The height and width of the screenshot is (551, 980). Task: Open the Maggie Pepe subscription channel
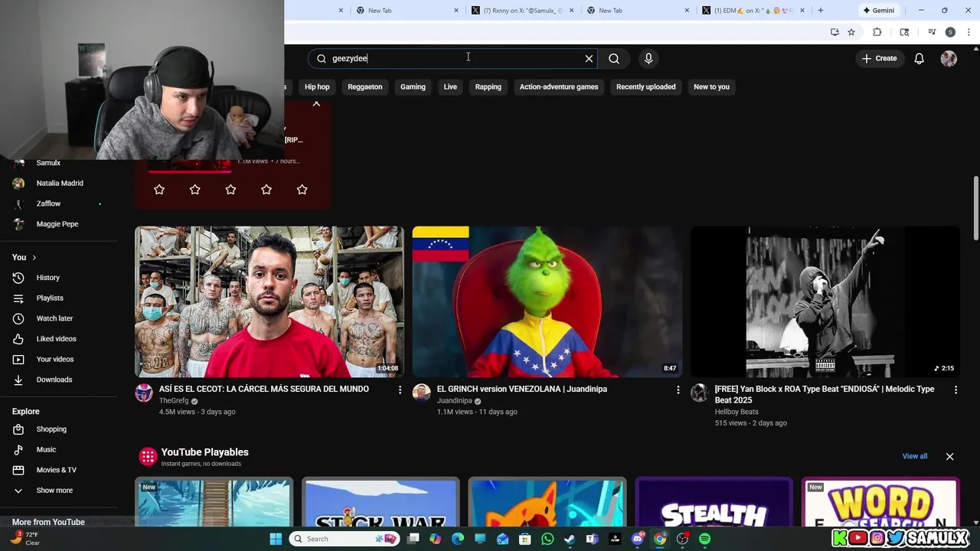click(57, 224)
